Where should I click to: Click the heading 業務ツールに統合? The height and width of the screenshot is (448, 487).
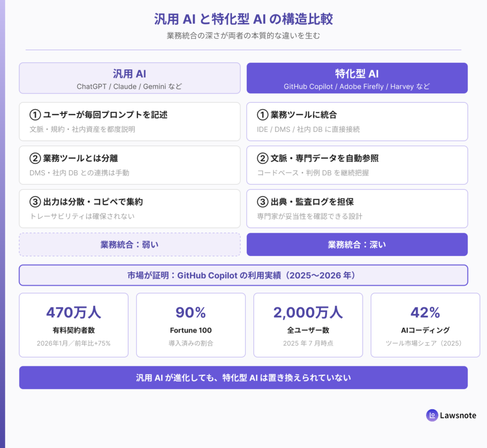(297, 115)
